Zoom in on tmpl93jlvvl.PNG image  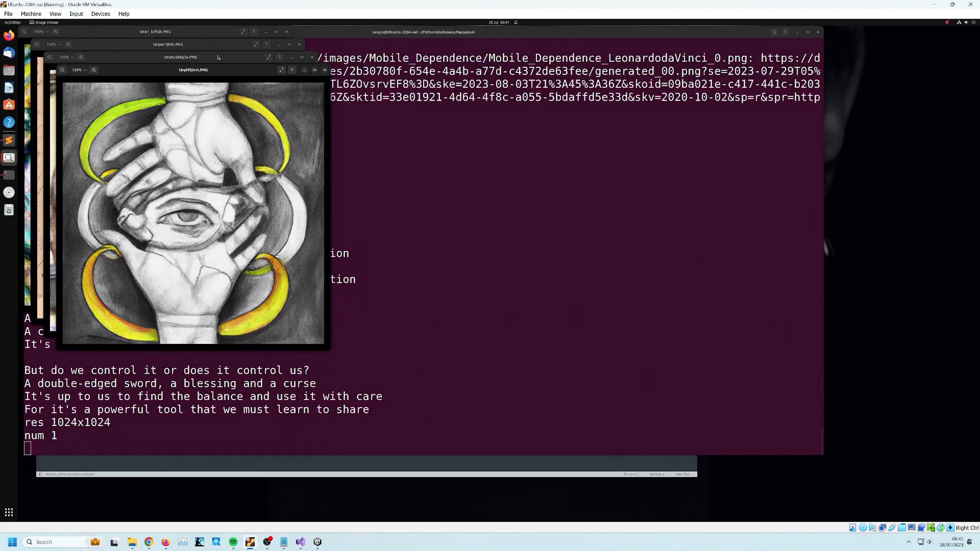(x=94, y=70)
